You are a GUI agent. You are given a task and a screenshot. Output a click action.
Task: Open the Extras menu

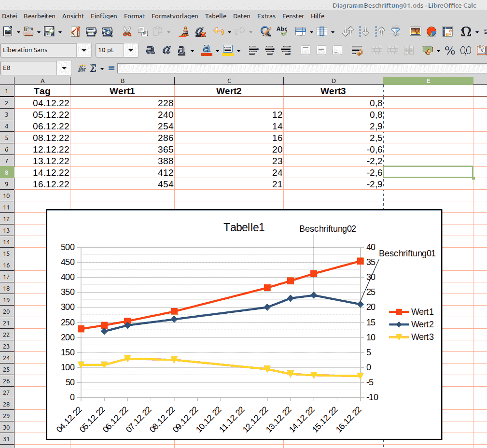266,16
